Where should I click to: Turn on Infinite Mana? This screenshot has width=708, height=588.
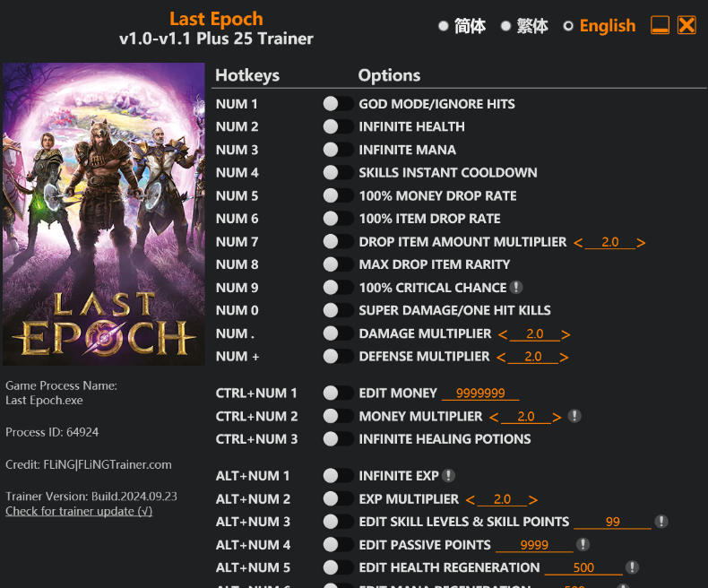click(x=338, y=150)
